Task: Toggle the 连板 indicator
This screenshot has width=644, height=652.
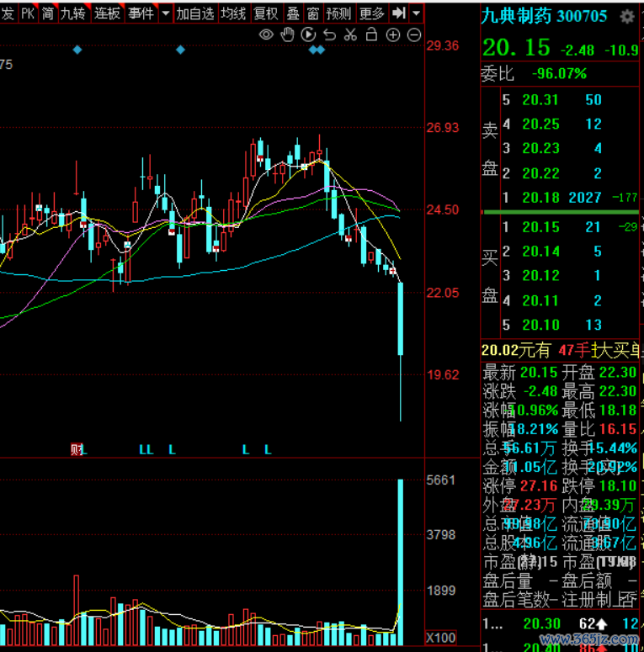Action: click(x=108, y=13)
